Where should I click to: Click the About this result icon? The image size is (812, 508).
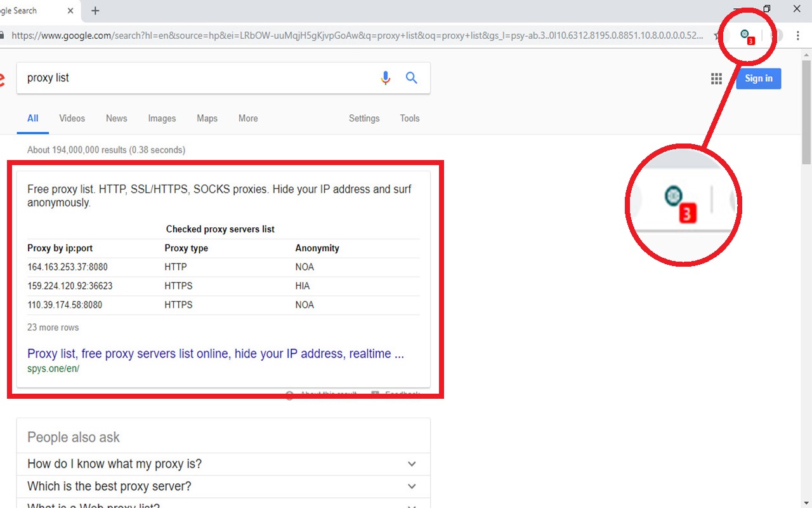[289, 394]
